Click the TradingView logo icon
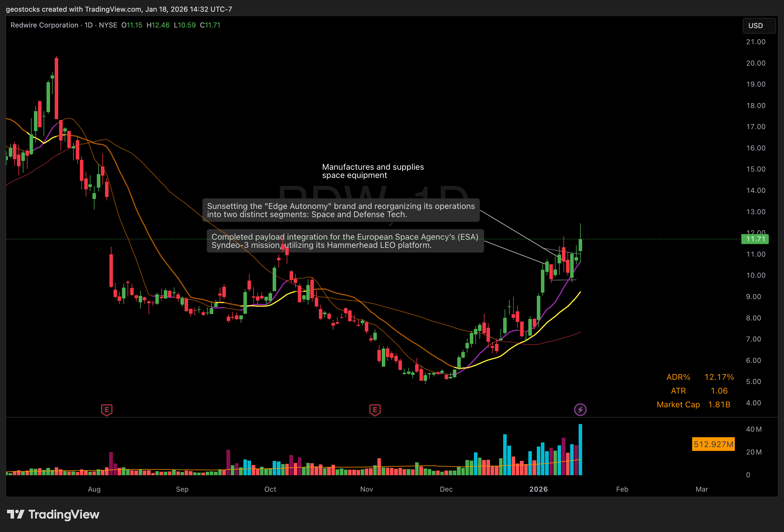This screenshot has width=784, height=532. (x=16, y=514)
